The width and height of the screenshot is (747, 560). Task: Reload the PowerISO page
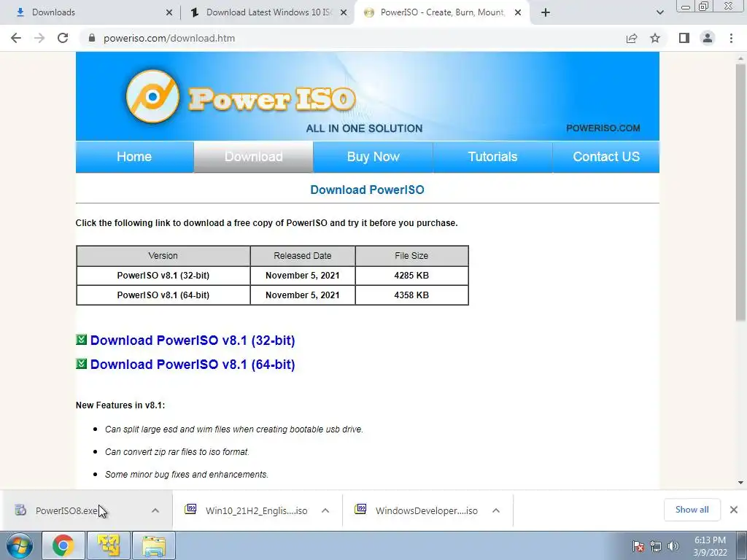coord(63,38)
